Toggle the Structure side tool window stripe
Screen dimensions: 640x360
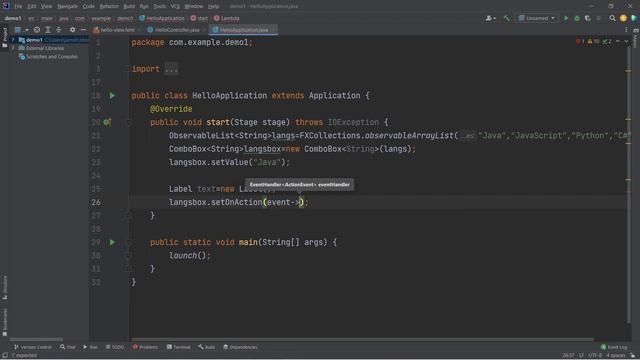(4, 288)
